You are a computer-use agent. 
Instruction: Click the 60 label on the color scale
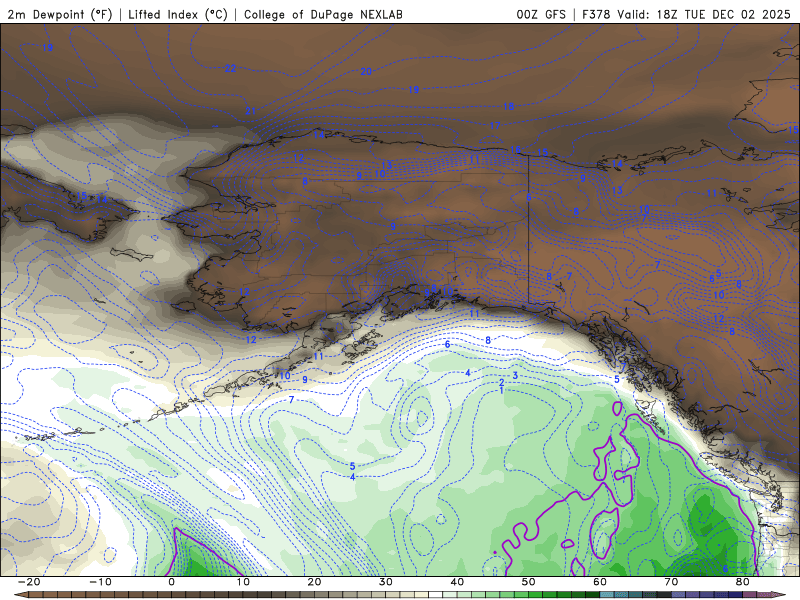click(x=600, y=582)
